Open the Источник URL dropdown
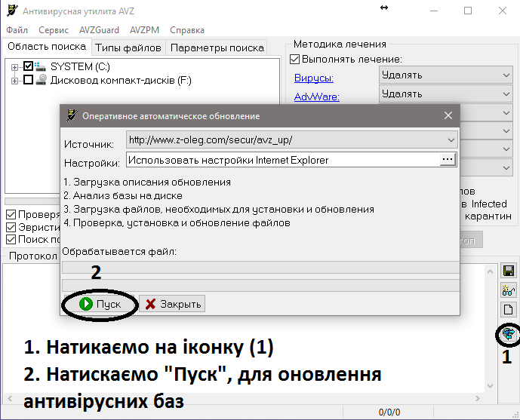This screenshot has height=420, width=520. (x=451, y=140)
